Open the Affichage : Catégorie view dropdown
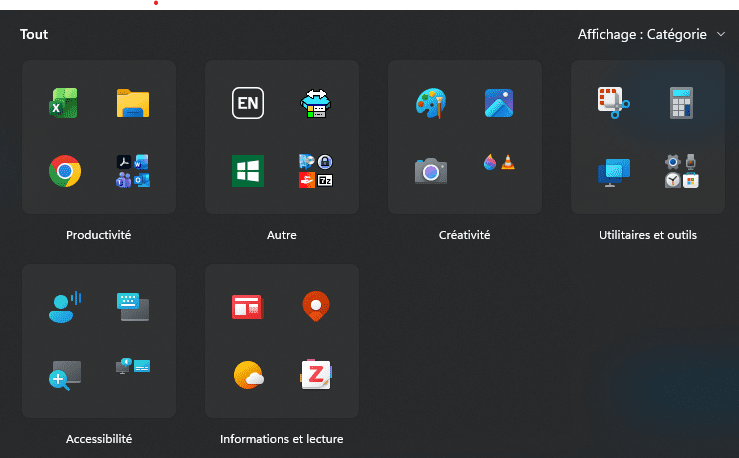This screenshot has width=739, height=458. pyautogui.click(x=651, y=34)
